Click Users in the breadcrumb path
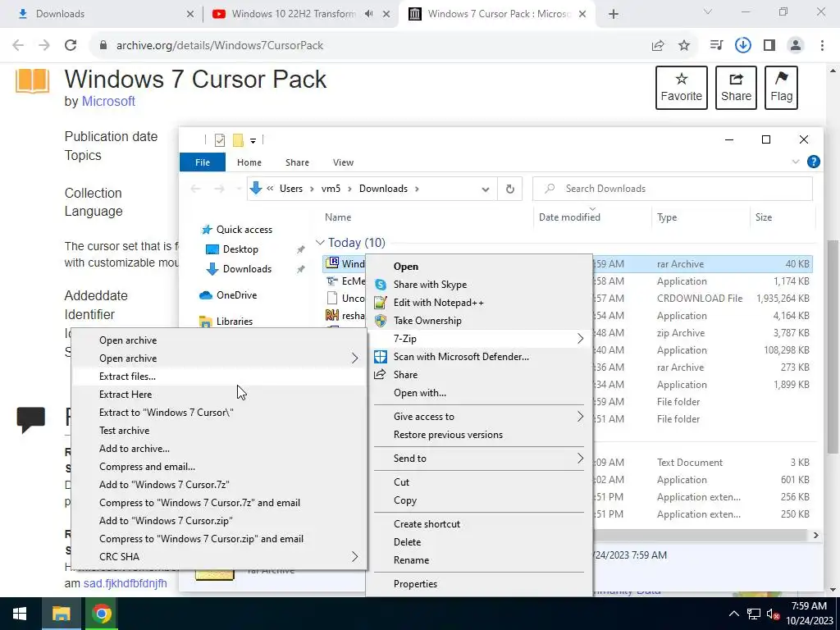Image resolution: width=840 pixels, height=630 pixels. click(291, 189)
